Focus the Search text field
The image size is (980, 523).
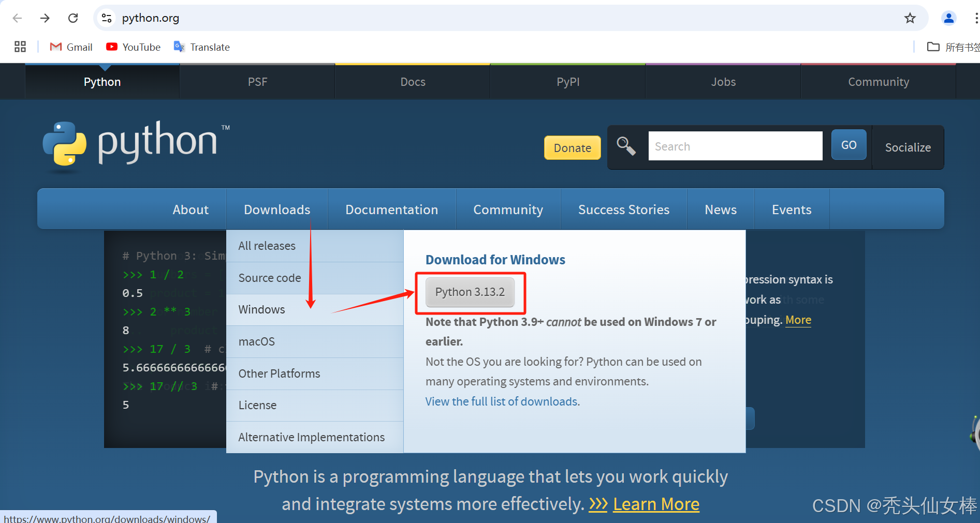(x=735, y=146)
